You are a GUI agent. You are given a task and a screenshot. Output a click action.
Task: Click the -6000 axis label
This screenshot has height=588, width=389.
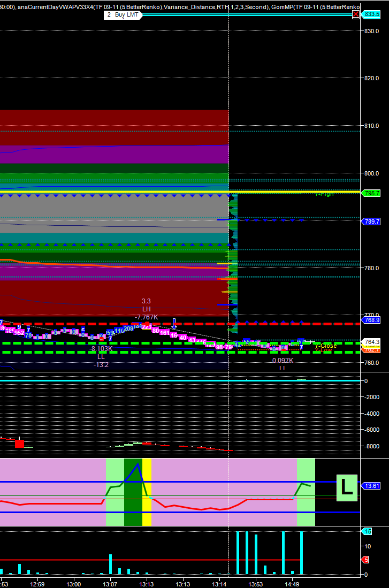(371, 430)
